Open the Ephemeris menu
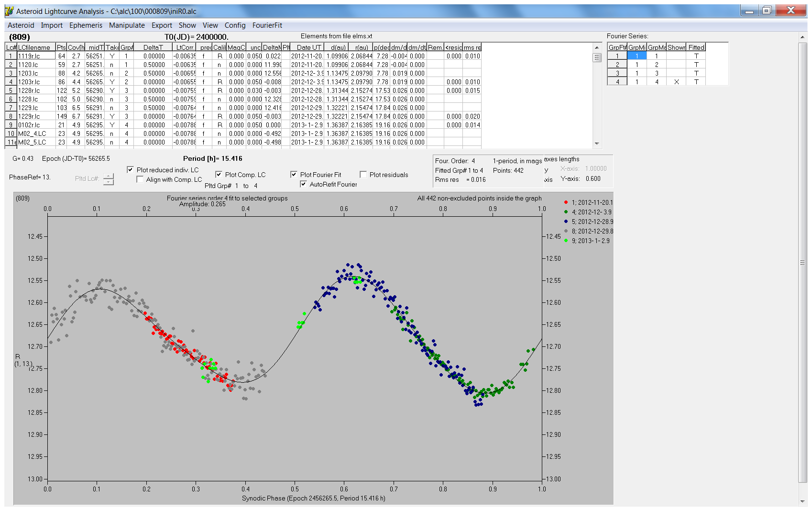Screen dimensions: 812x511 tap(86, 25)
